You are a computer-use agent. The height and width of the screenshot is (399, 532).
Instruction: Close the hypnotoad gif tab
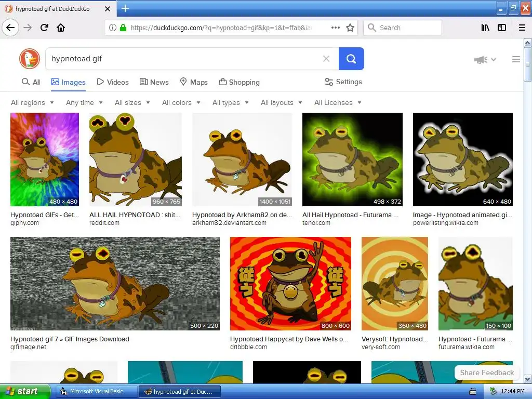coord(107,9)
